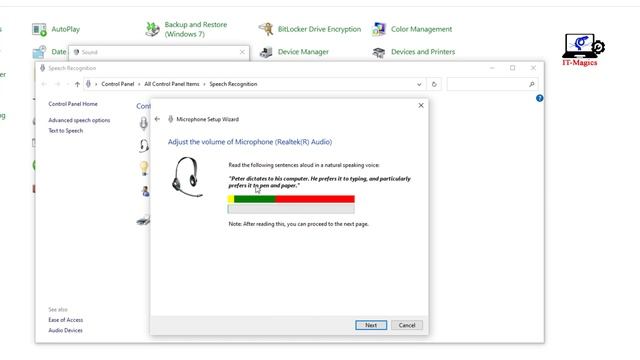The height and width of the screenshot is (360, 640).
Task: Expand the address bar history dropdown
Action: click(x=419, y=84)
